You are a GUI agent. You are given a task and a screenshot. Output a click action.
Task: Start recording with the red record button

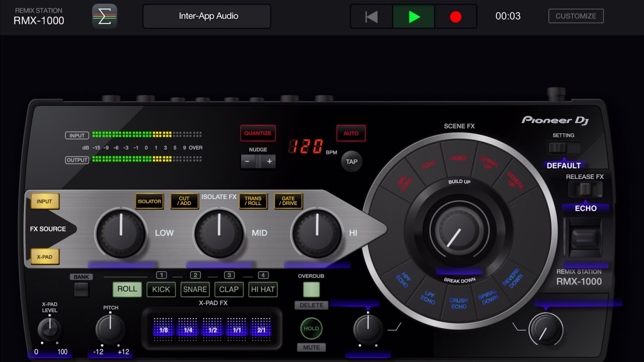pos(455,17)
